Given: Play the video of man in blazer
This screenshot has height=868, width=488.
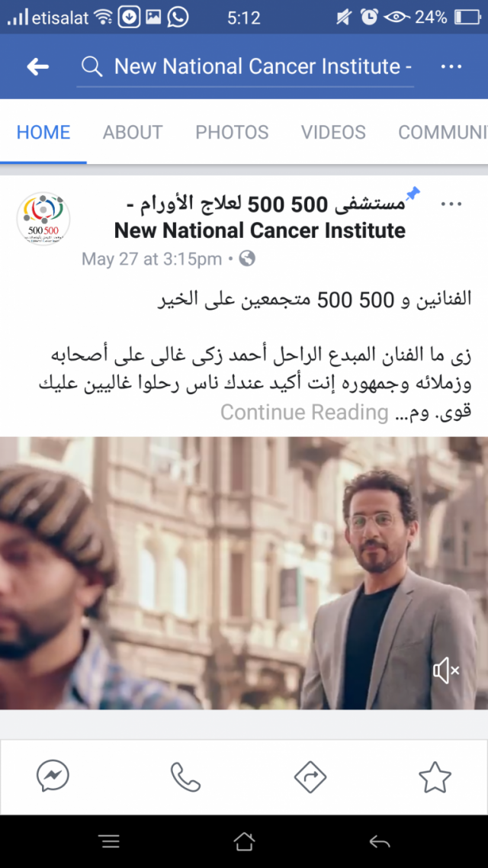Looking at the screenshot, I should point(244,573).
